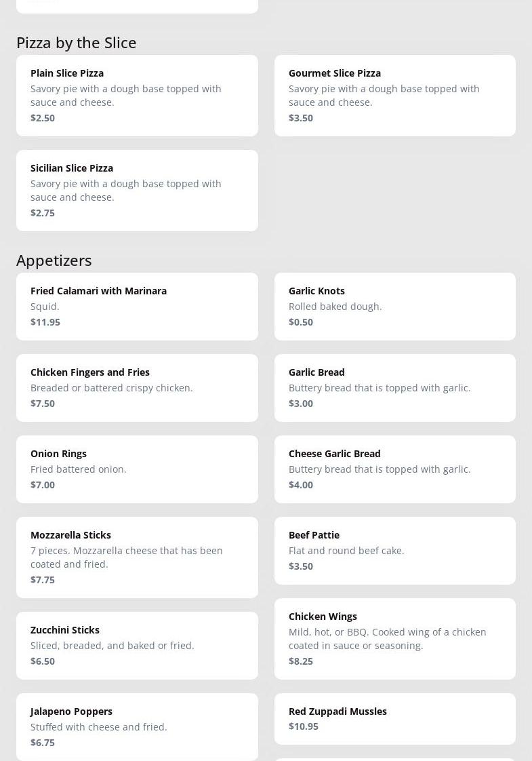Open the Chicken Wings appetizer

(x=394, y=638)
